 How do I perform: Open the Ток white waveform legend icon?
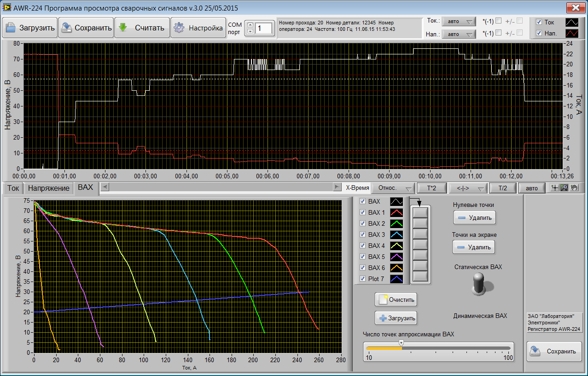click(572, 22)
